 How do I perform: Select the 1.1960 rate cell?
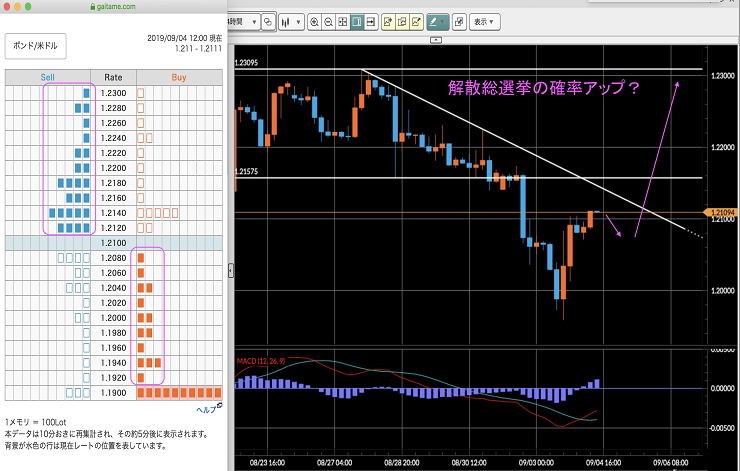tap(114, 348)
